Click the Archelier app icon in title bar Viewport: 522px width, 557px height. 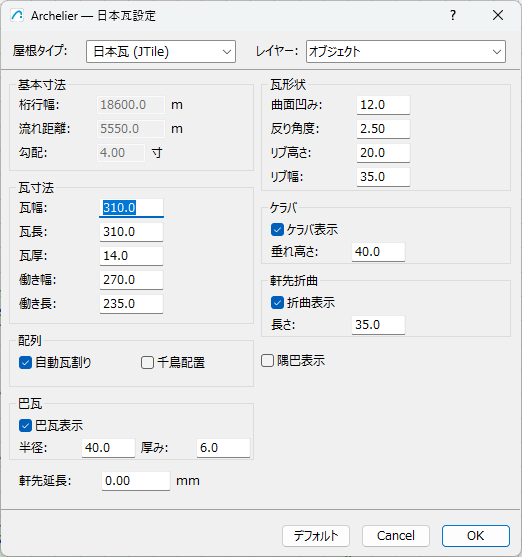(x=17, y=16)
